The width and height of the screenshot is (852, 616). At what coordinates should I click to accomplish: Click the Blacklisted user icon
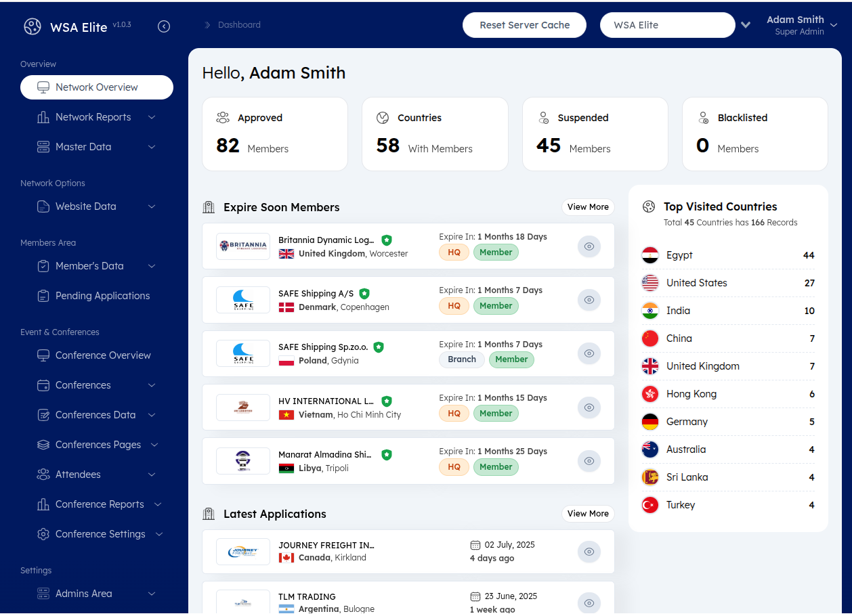(703, 118)
